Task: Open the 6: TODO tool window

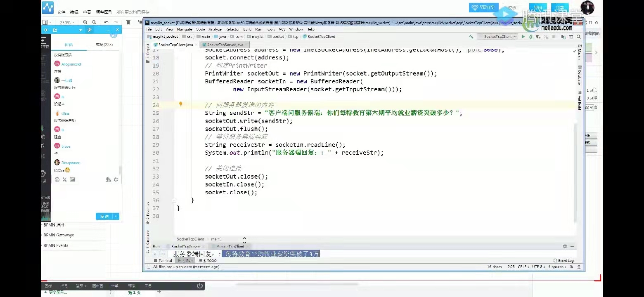Action: coord(208,261)
